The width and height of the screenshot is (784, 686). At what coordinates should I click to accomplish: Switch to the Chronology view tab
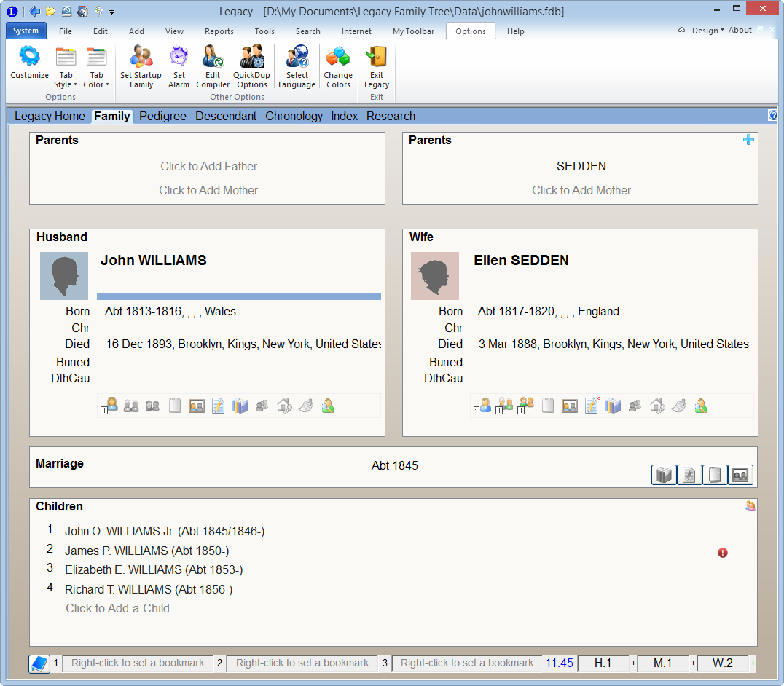[x=294, y=117]
